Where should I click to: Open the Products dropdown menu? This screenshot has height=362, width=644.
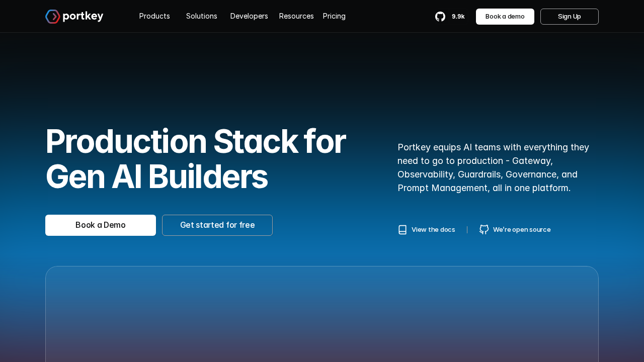click(x=154, y=16)
